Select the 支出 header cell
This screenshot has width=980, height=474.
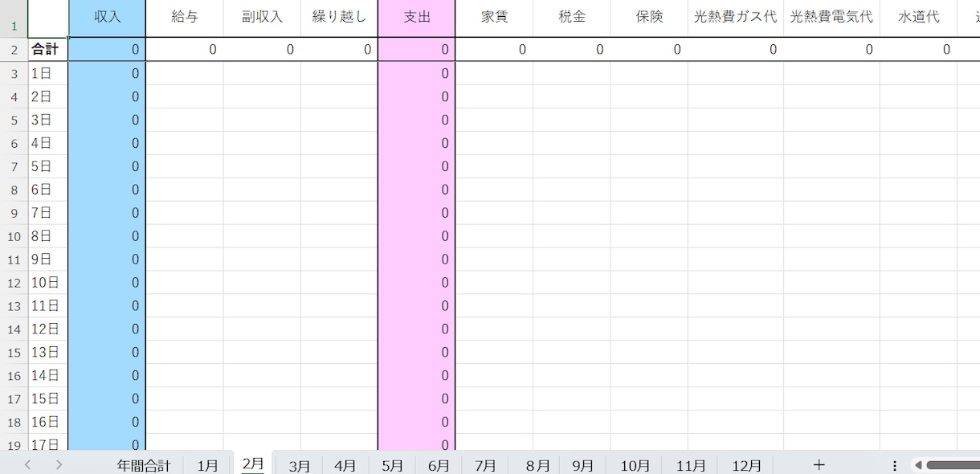tap(417, 18)
